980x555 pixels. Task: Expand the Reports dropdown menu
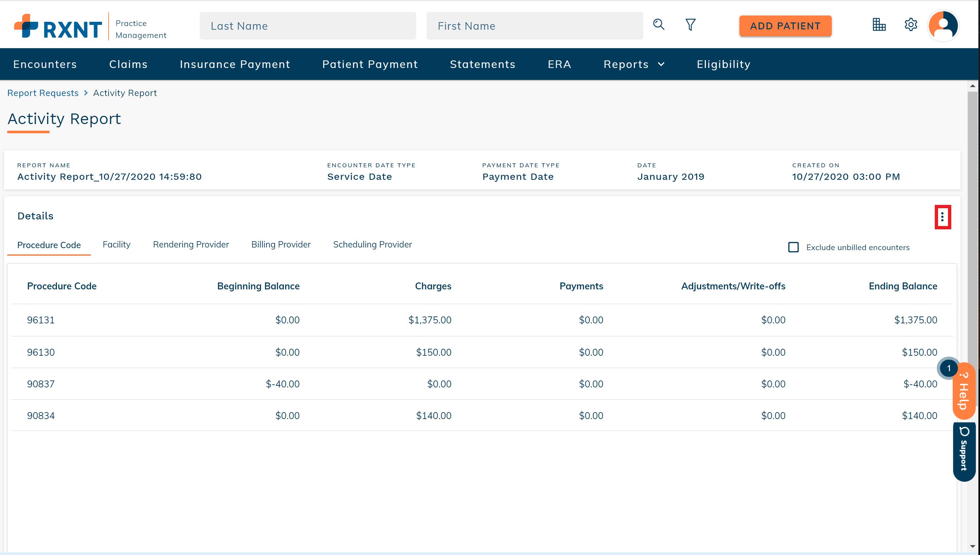(x=634, y=64)
